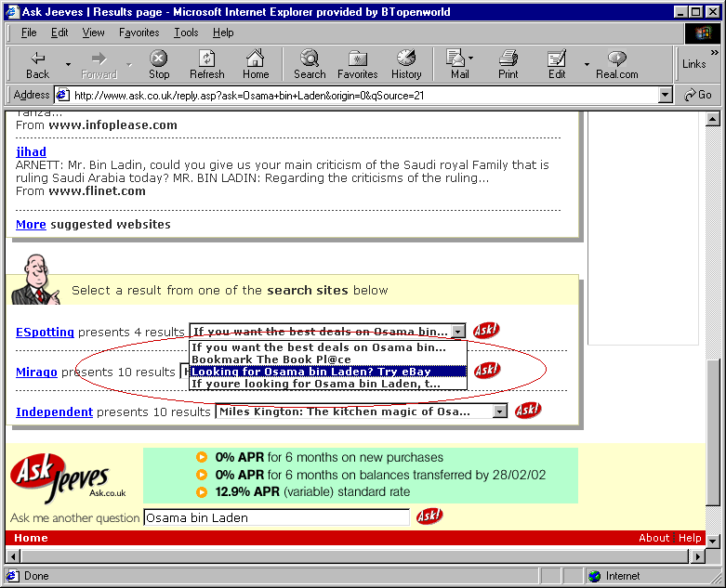Screen dimensions: 726x588
Task: Print the page using the Print icon
Action: [x=508, y=64]
